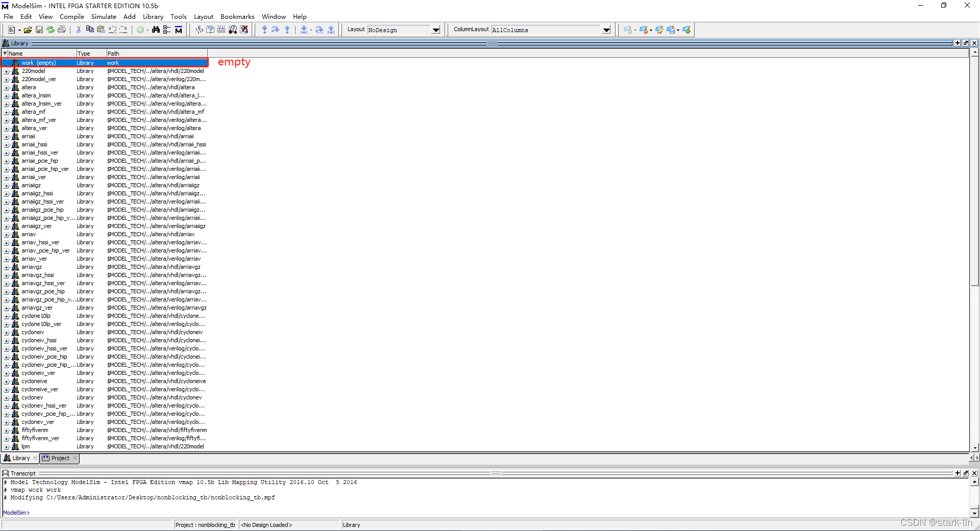The height and width of the screenshot is (531, 980).
Task: Click the Paste toolbar icon
Action: click(x=101, y=30)
